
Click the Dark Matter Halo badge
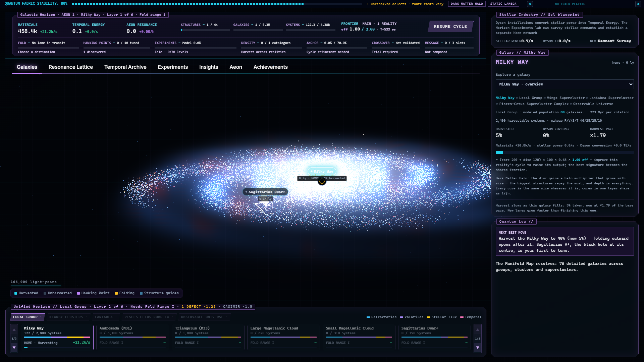pyautogui.click(x=467, y=4)
